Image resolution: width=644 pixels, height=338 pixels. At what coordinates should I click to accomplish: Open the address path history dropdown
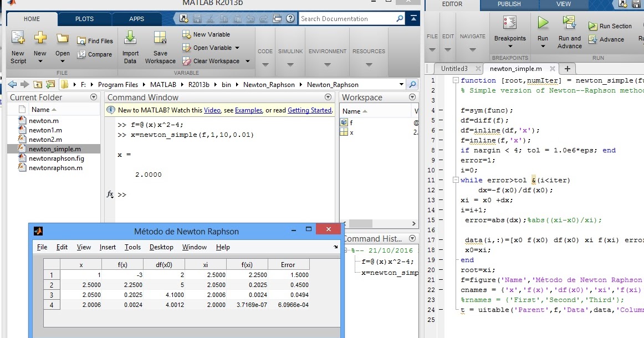(401, 84)
